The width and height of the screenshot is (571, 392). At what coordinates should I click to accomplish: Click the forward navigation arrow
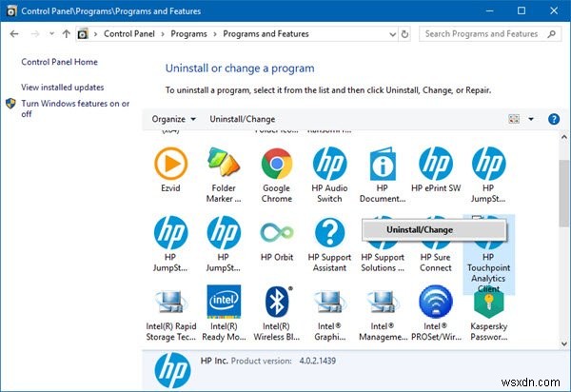click(x=35, y=34)
